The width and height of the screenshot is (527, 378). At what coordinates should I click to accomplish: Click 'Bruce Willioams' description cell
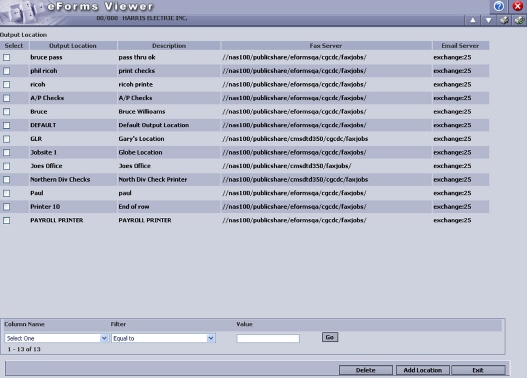click(x=142, y=111)
